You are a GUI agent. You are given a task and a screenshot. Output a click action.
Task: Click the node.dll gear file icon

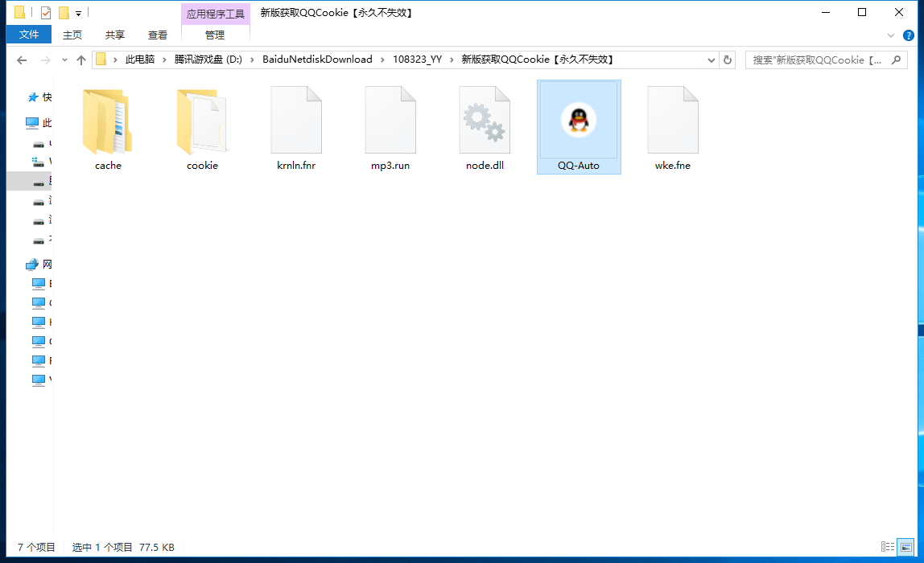coord(485,121)
